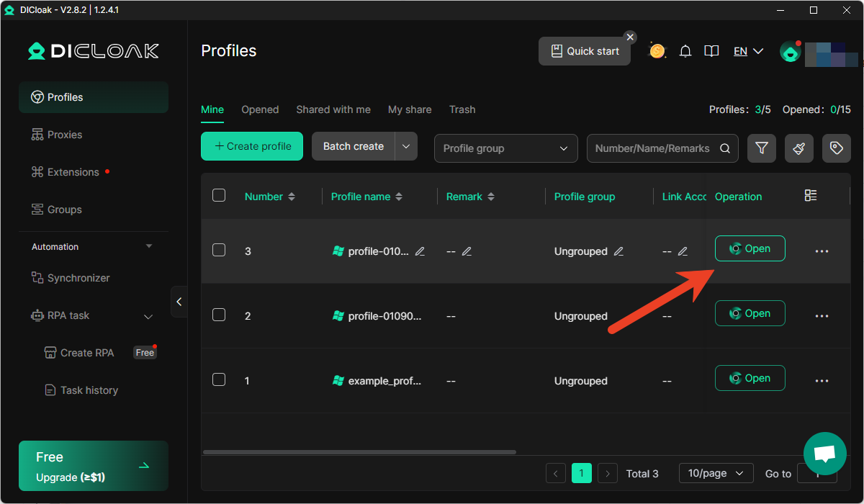Open the live chat support bubble
864x504 pixels.
point(824,454)
